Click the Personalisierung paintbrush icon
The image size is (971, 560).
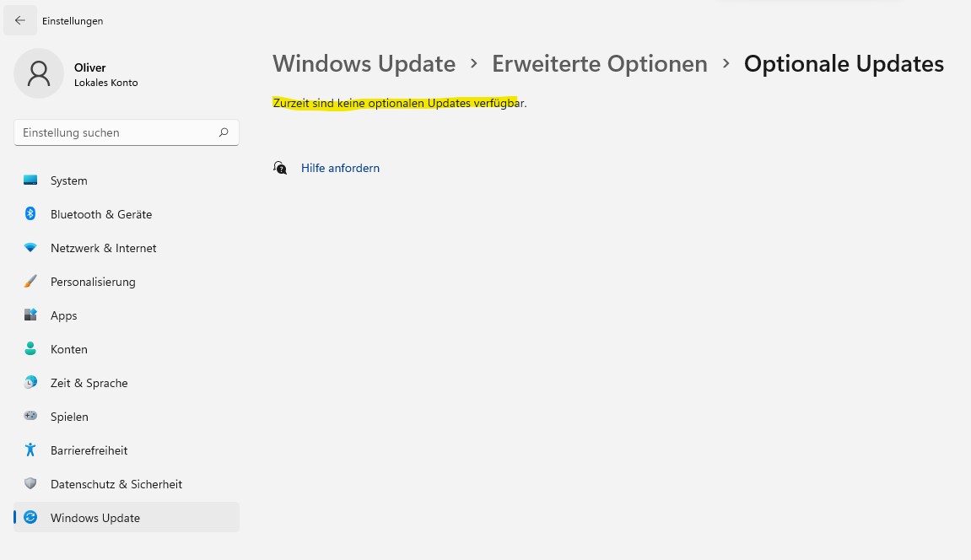click(30, 281)
